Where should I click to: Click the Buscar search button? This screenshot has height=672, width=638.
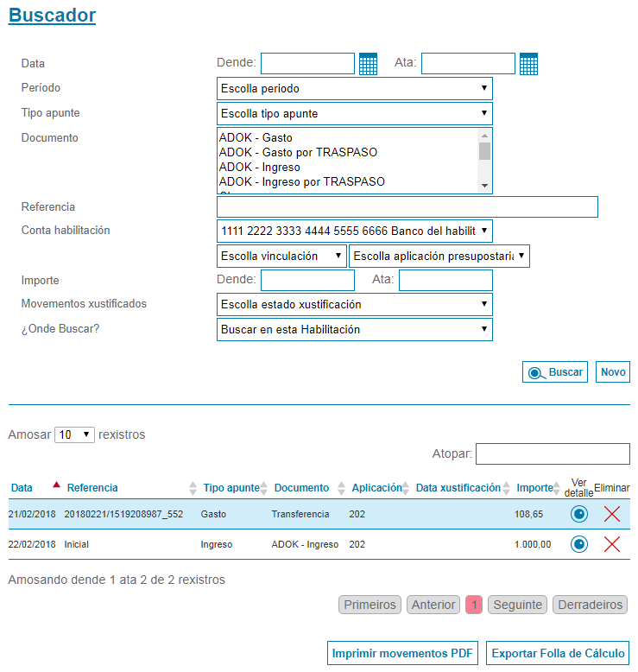click(554, 372)
